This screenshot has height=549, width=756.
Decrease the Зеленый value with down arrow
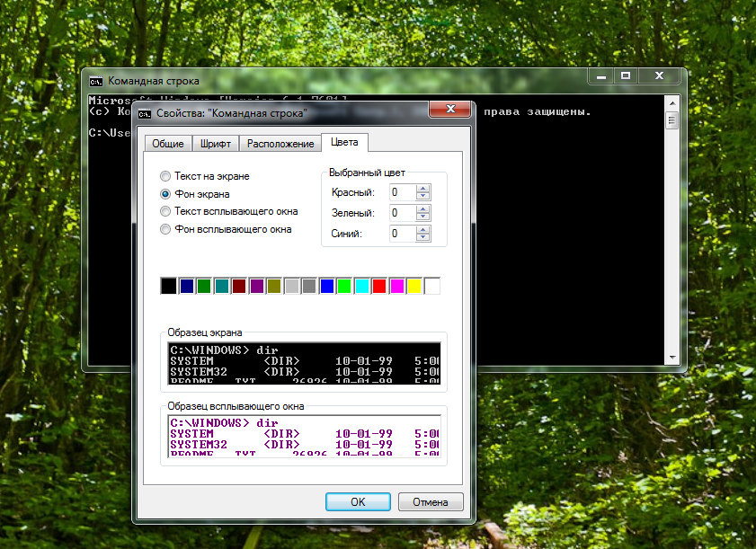423,217
